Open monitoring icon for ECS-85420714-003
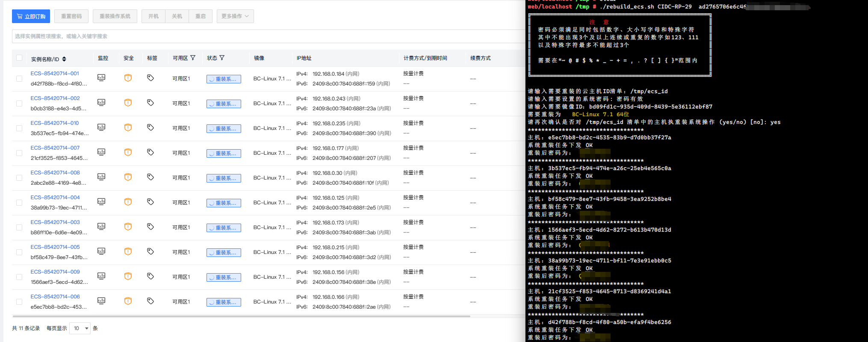868x342 pixels. pyautogui.click(x=101, y=227)
